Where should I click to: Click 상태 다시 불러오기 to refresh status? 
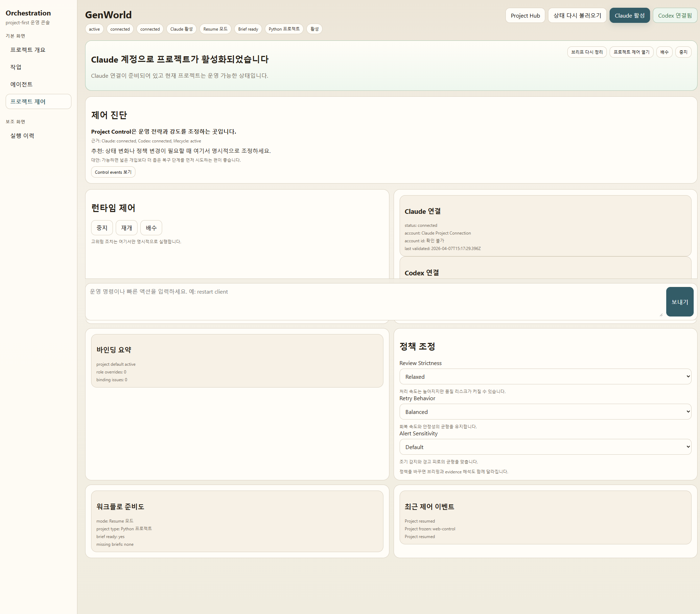pos(577,15)
